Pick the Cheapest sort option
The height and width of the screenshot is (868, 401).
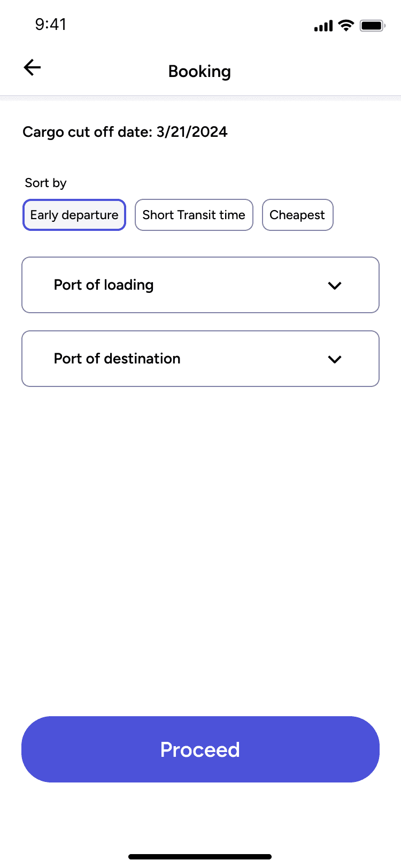tap(298, 215)
